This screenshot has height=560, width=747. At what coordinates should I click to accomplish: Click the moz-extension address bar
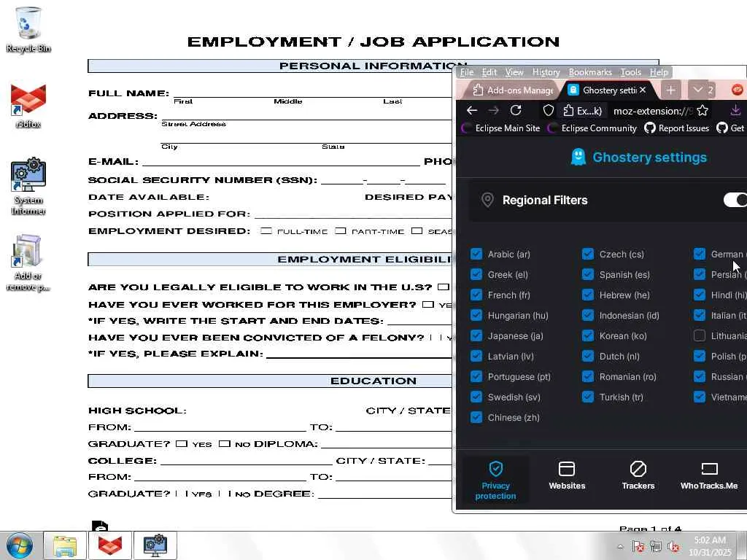651,111
